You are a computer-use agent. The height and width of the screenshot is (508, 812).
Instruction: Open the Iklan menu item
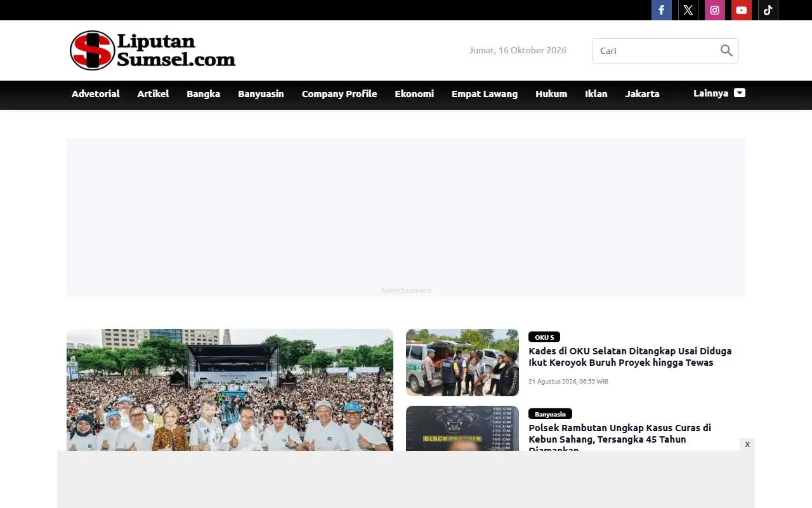coord(596,94)
